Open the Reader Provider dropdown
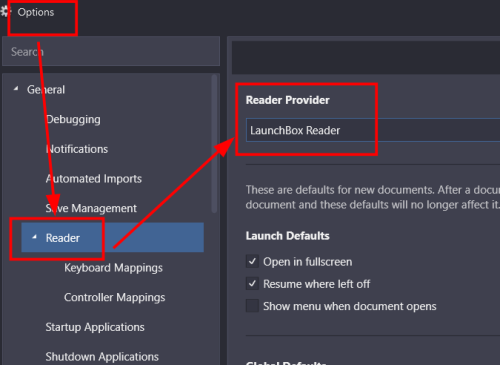Screen dimensions: 500x365 373,130
